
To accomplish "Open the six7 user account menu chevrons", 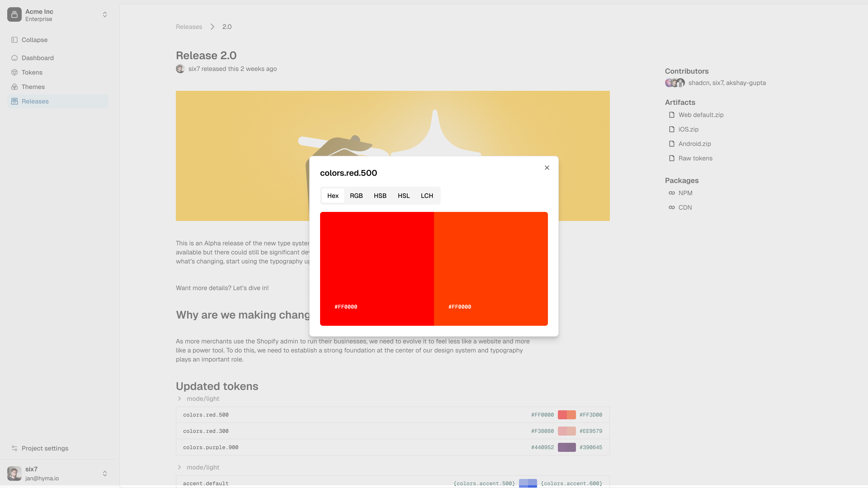I will pos(105,474).
